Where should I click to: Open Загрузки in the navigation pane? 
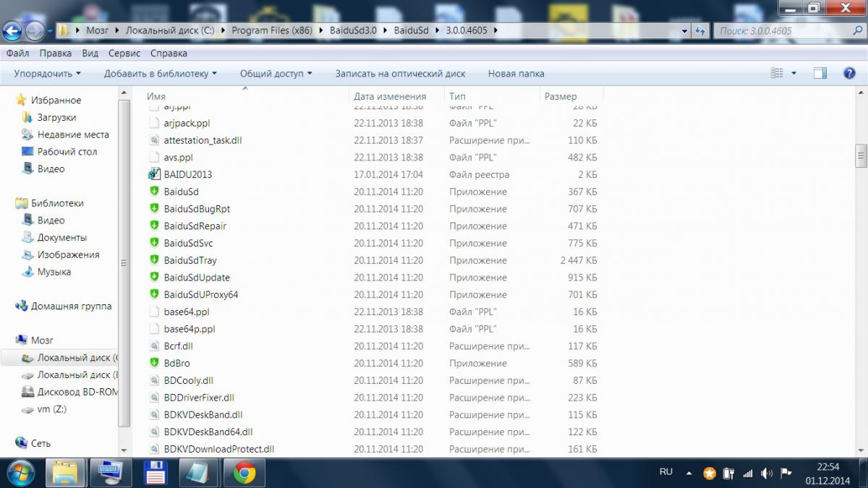56,117
